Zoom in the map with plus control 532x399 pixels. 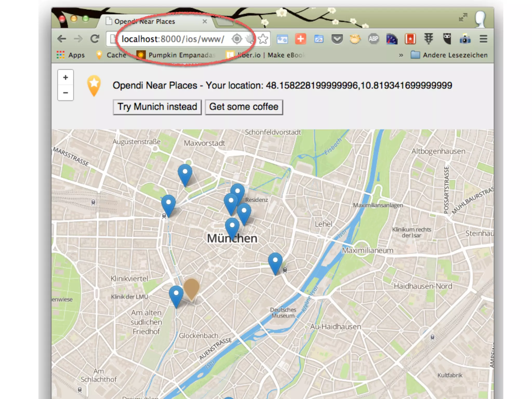pyautogui.click(x=65, y=77)
